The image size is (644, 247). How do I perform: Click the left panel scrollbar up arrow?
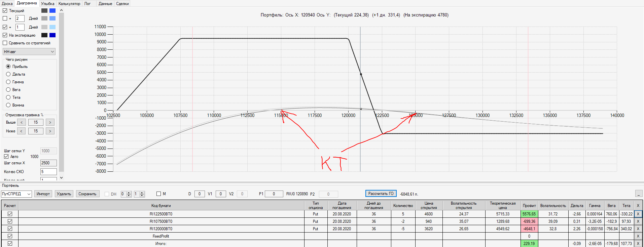pos(61,10)
